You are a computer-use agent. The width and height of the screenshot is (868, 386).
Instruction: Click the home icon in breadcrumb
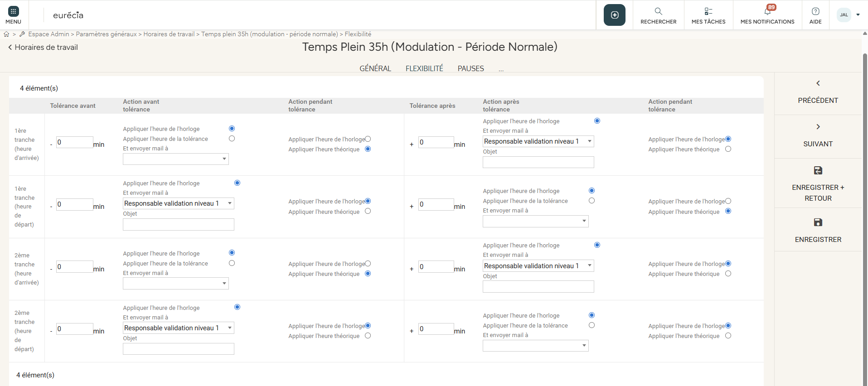point(6,34)
